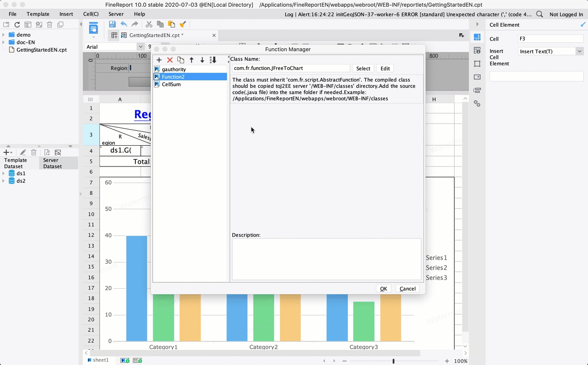588x365 pixels.
Task: Open the Template menu
Action: pyautogui.click(x=38, y=14)
